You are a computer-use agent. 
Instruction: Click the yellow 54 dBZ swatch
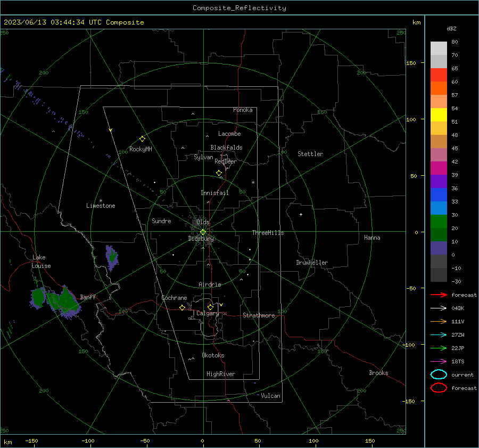439,115
